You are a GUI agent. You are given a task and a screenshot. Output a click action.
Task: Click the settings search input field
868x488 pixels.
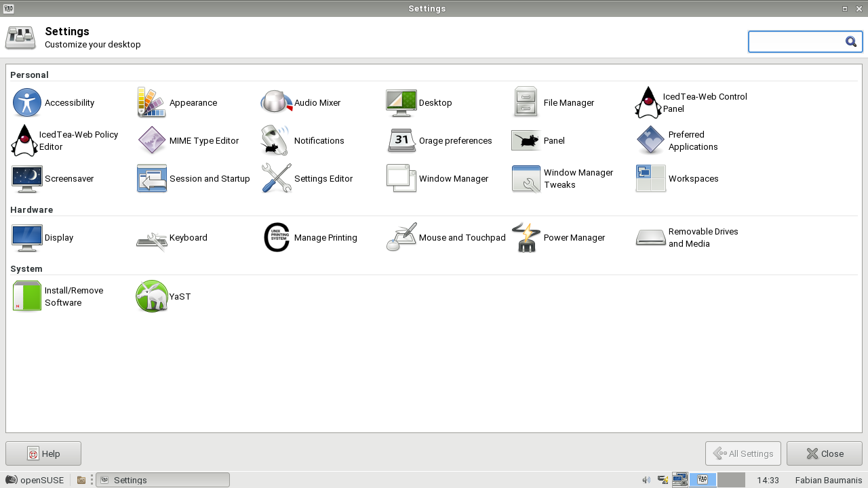[x=796, y=42]
